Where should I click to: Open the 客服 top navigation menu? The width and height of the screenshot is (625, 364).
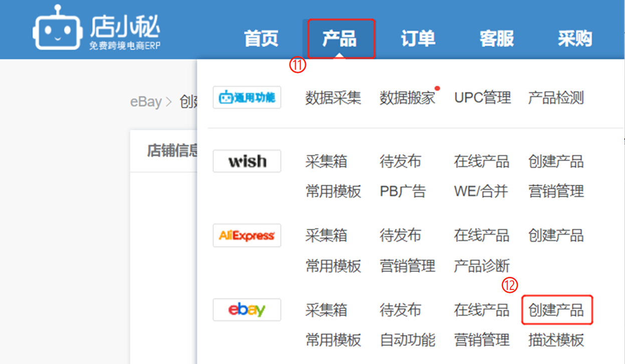click(496, 39)
